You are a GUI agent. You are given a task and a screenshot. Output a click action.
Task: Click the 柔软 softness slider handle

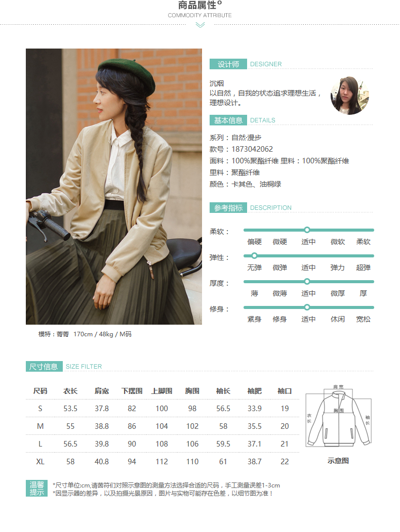tap(307, 230)
